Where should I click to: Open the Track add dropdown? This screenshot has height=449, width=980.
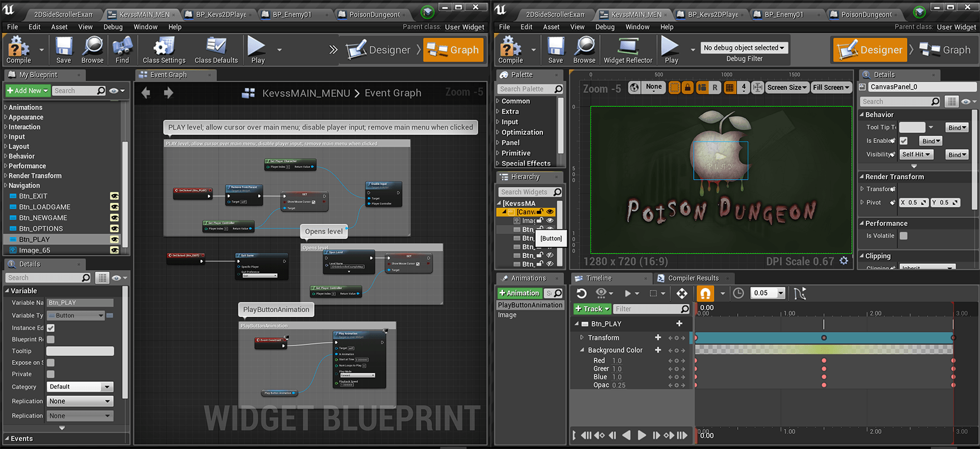coord(592,309)
